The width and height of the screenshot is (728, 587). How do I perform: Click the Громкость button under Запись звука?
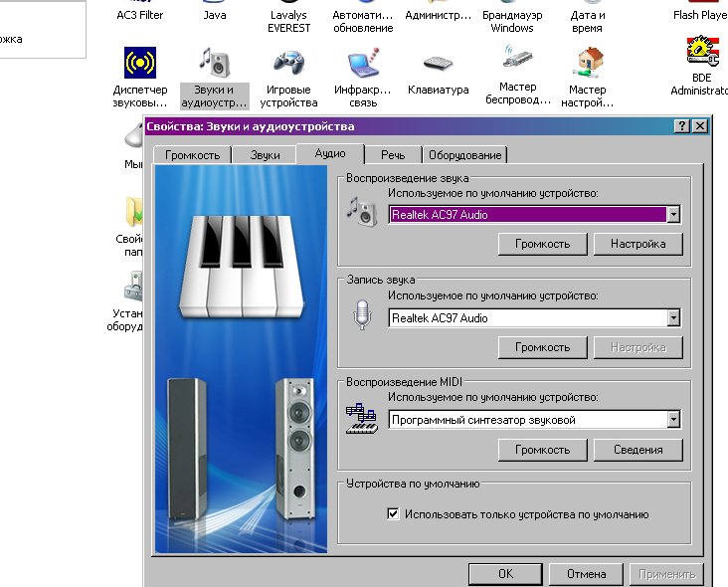coord(542,347)
